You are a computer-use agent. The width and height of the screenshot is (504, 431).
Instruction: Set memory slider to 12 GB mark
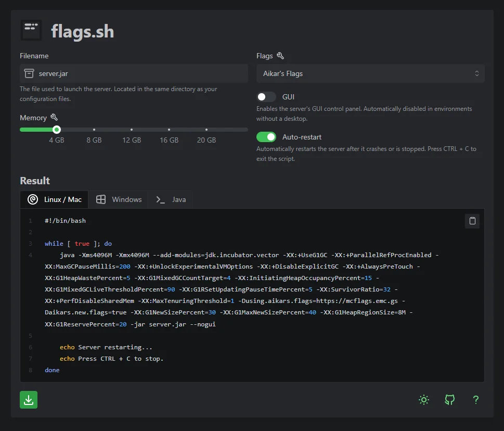coord(132,130)
